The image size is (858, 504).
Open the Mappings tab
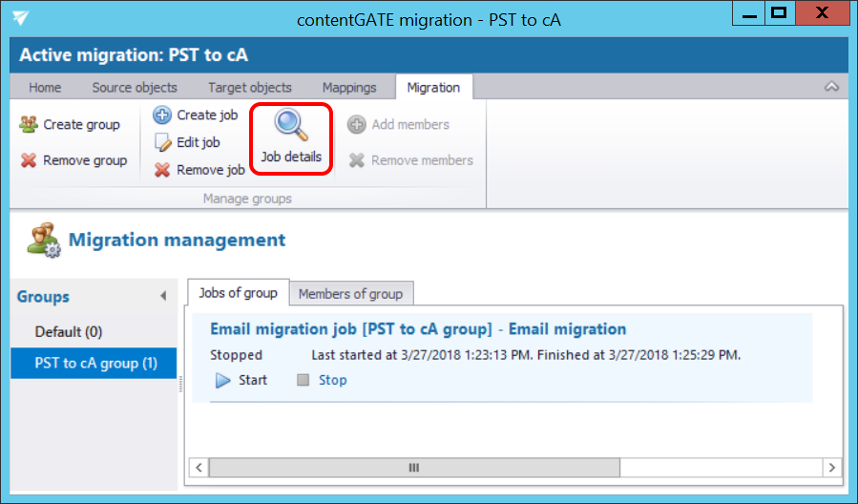[x=349, y=88]
